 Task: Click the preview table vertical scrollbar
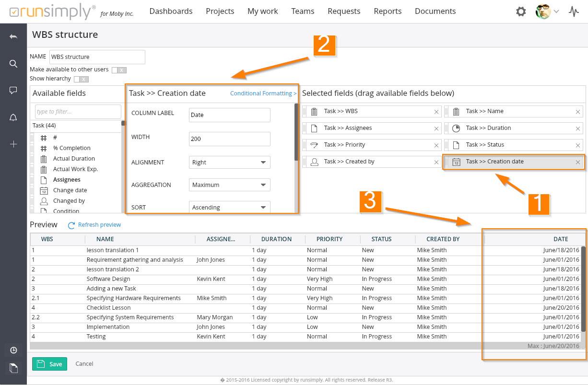(x=583, y=289)
